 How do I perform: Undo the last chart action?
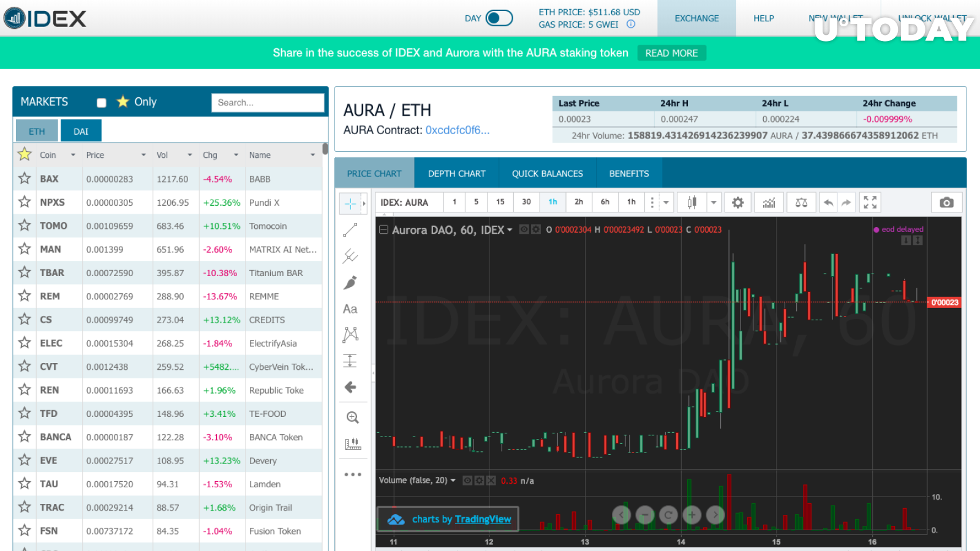(x=828, y=203)
